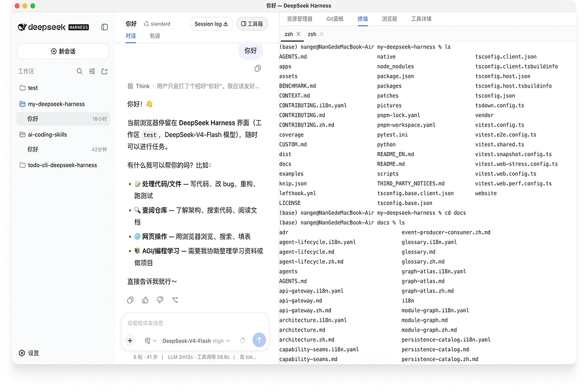The image size is (588, 391).
Task: Click vitest.config.ts in terminal output
Action: tap(500, 125)
